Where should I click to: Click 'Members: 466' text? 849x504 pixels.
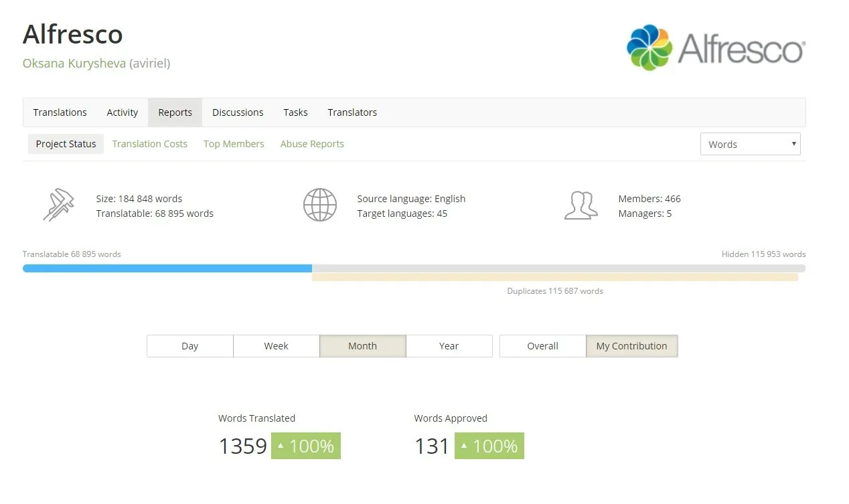649,199
